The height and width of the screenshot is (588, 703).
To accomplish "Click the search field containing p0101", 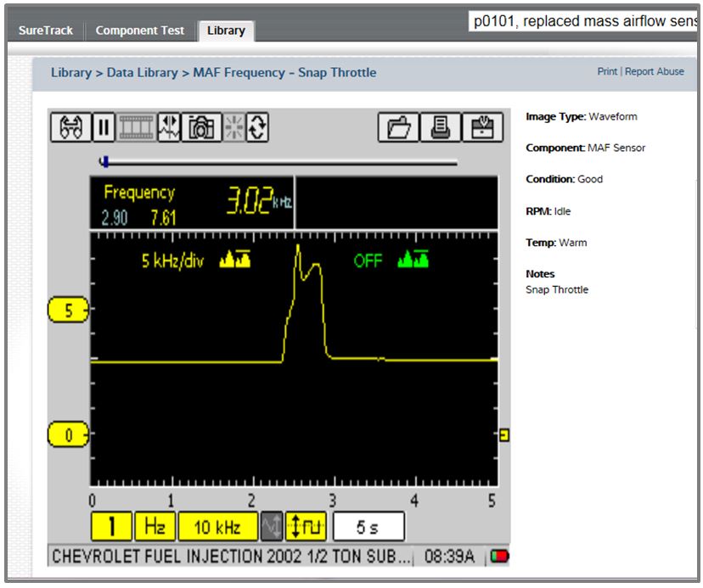I will coord(584,21).
